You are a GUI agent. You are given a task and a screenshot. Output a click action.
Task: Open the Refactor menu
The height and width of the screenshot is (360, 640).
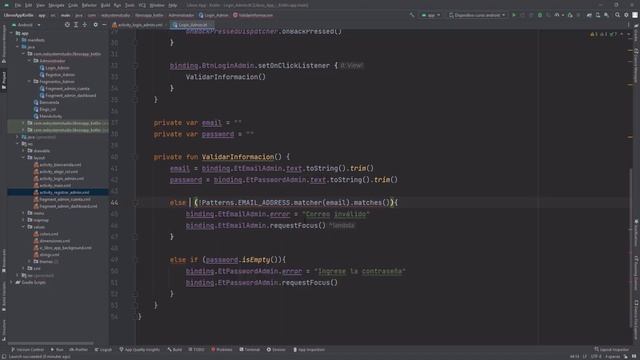(89, 5)
